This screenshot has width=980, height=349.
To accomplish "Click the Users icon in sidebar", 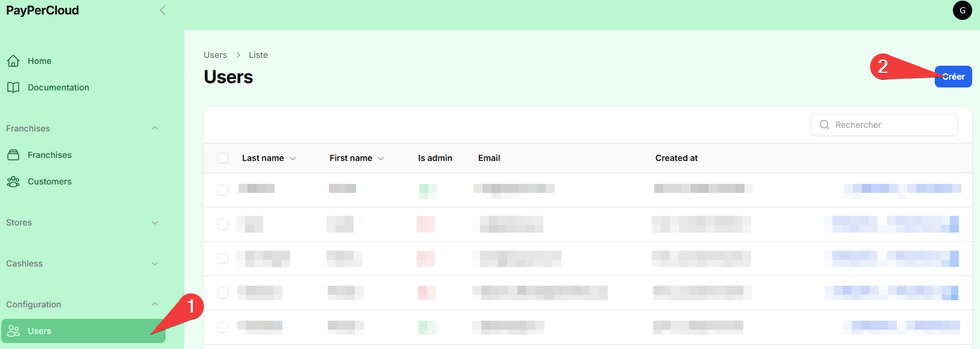I will tap(13, 331).
